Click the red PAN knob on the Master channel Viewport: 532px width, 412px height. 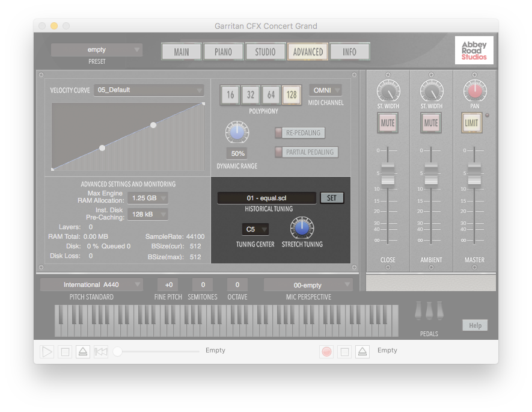(474, 91)
